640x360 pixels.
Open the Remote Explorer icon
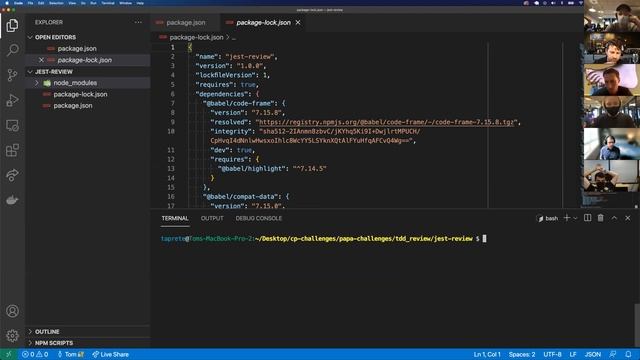pos(12,125)
